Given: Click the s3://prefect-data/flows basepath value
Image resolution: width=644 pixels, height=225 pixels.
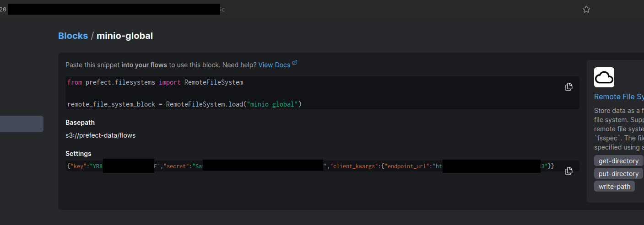Looking at the screenshot, I should coord(101,135).
